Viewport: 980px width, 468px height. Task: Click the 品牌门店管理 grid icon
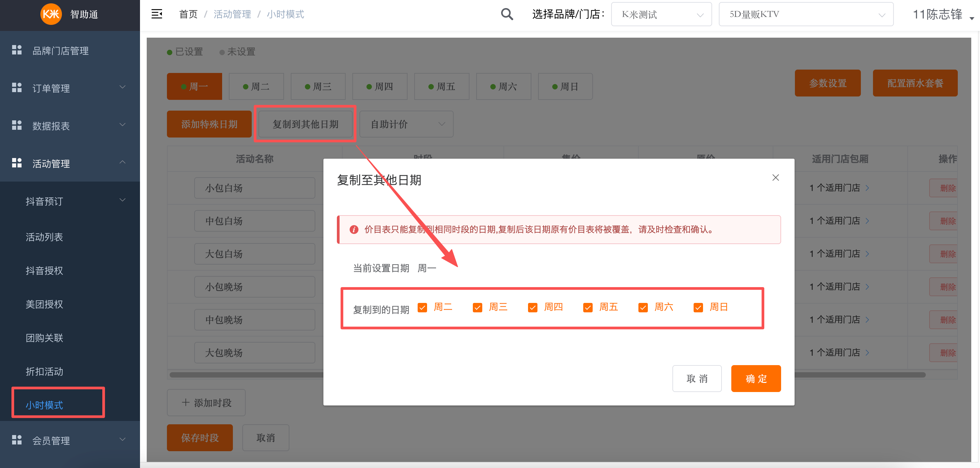[x=17, y=50]
